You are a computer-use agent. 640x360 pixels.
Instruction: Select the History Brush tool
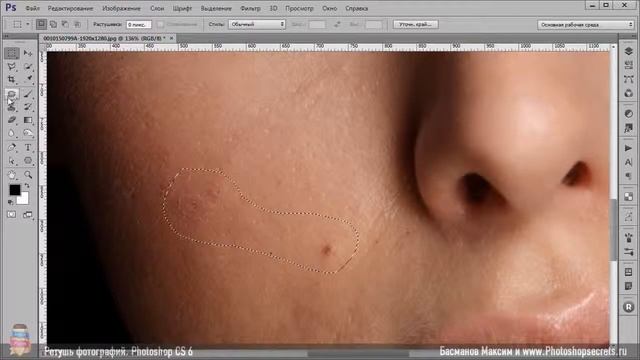coord(28,107)
